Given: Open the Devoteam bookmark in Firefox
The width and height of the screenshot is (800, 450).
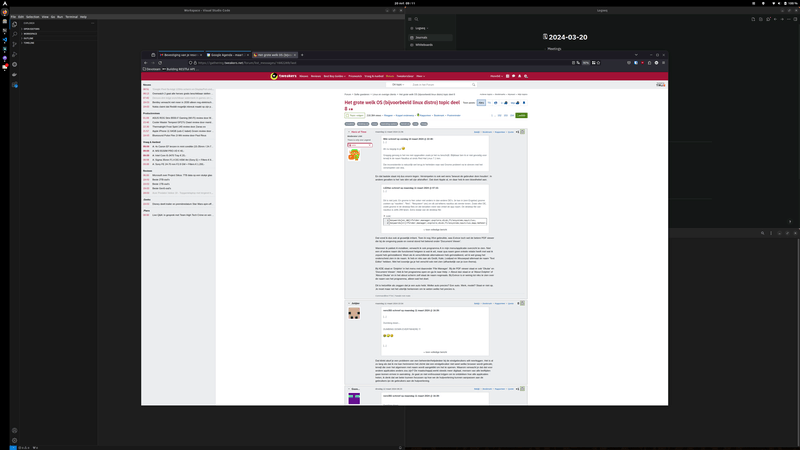Looking at the screenshot, I should 152,69.
